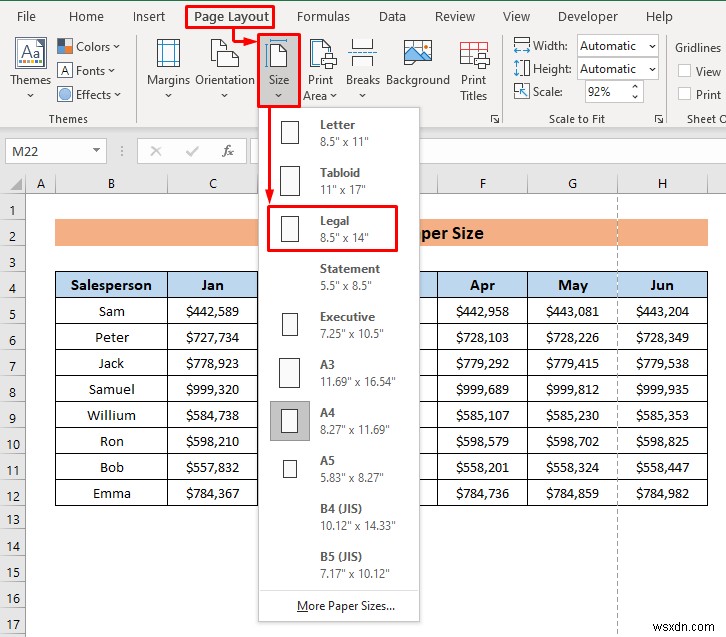Click the Scale label icon
The height and width of the screenshot is (637, 726).
[x=522, y=91]
